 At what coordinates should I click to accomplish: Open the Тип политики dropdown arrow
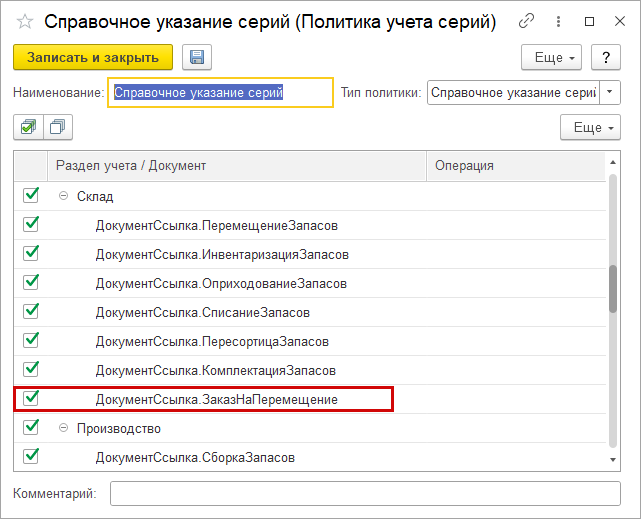coord(610,93)
